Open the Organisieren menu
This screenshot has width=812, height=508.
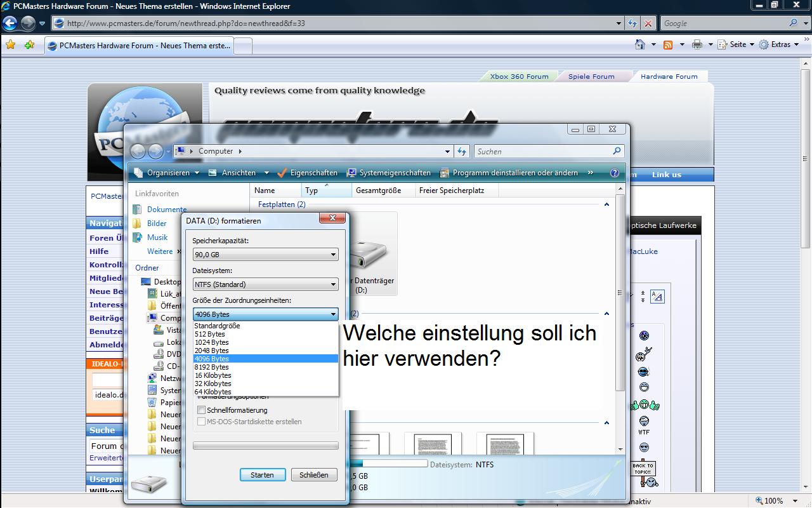point(167,173)
